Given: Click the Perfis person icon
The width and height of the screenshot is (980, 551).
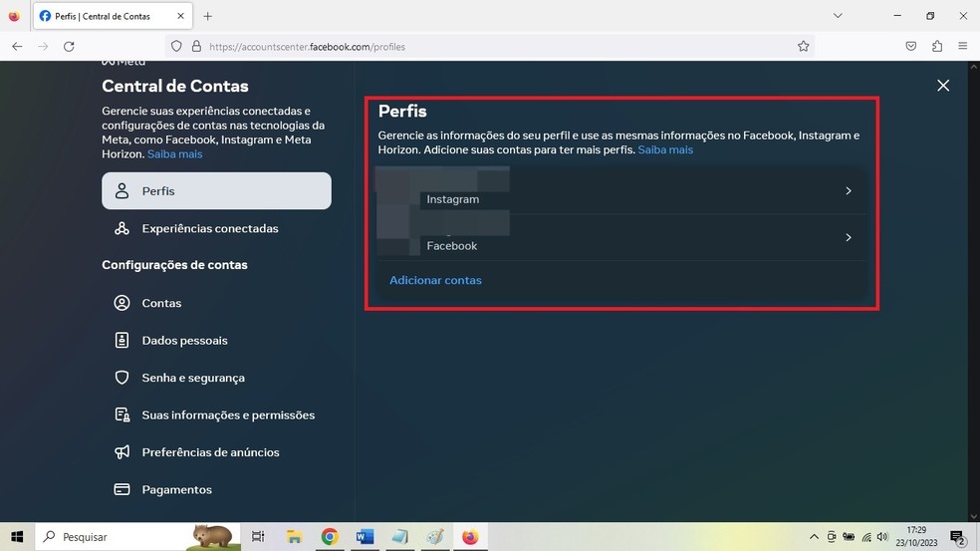Looking at the screenshot, I should [x=122, y=190].
